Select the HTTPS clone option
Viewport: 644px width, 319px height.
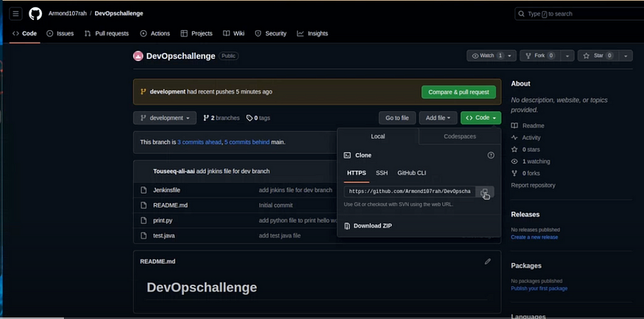356,173
